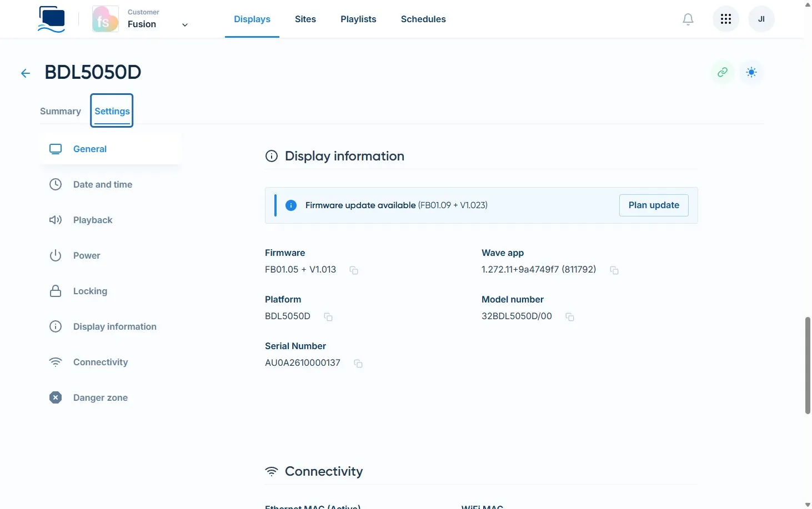Copy the Serial Number value
812x509 pixels.
click(x=358, y=364)
